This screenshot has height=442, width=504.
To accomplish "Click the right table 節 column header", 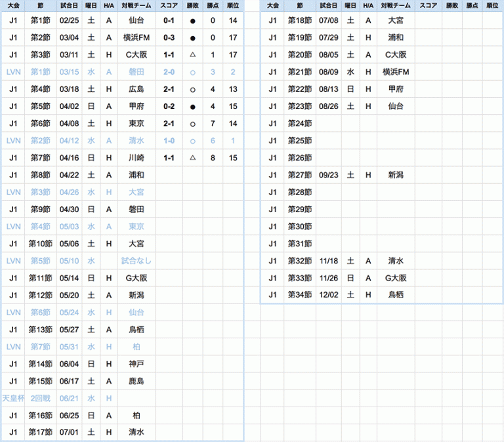I will tap(300, 5).
